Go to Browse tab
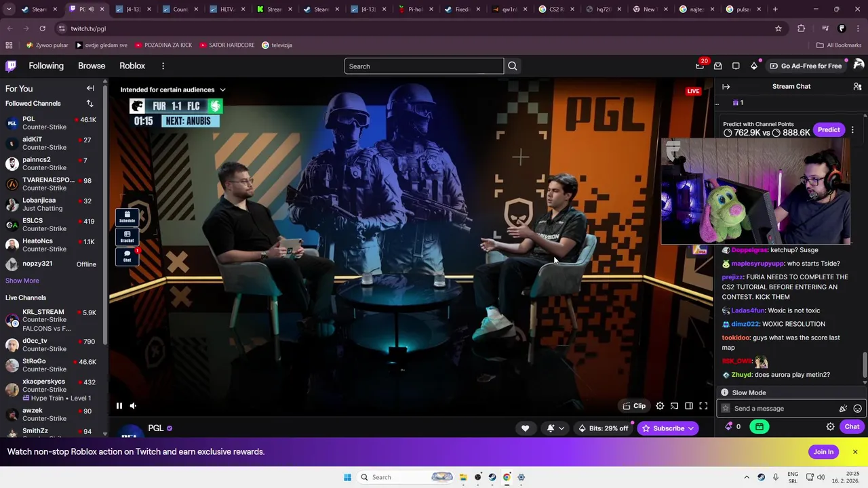 (x=92, y=66)
